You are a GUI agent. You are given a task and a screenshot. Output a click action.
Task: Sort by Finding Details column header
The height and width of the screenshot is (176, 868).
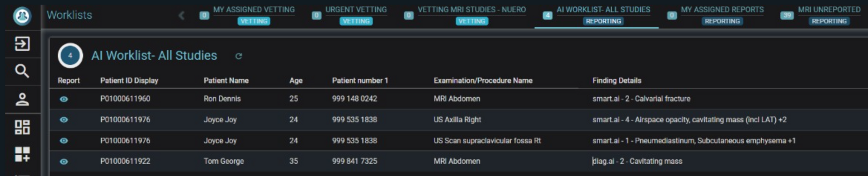click(x=617, y=81)
